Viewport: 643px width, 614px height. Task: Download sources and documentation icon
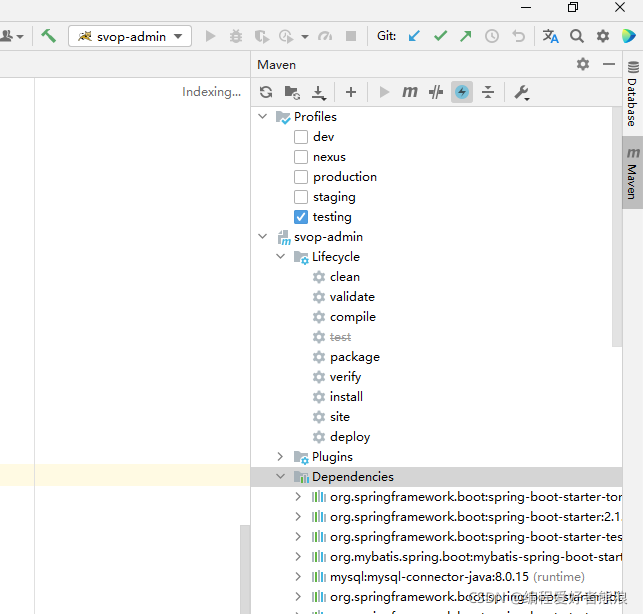(319, 92)
